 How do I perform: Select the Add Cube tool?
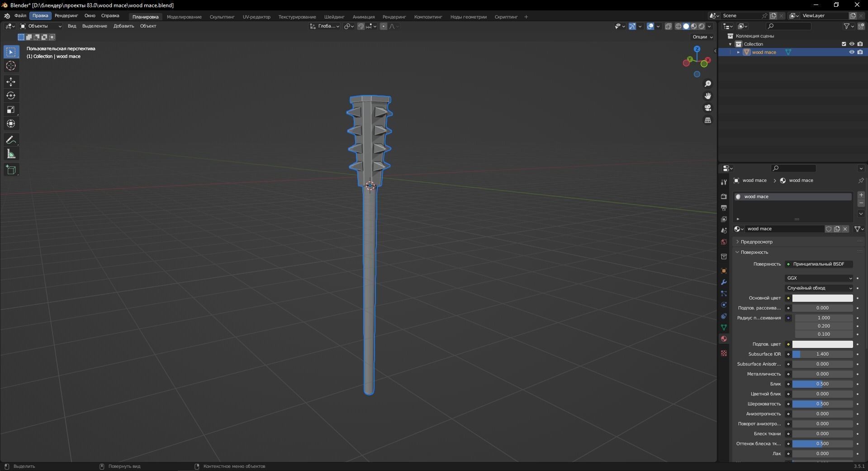11,170
